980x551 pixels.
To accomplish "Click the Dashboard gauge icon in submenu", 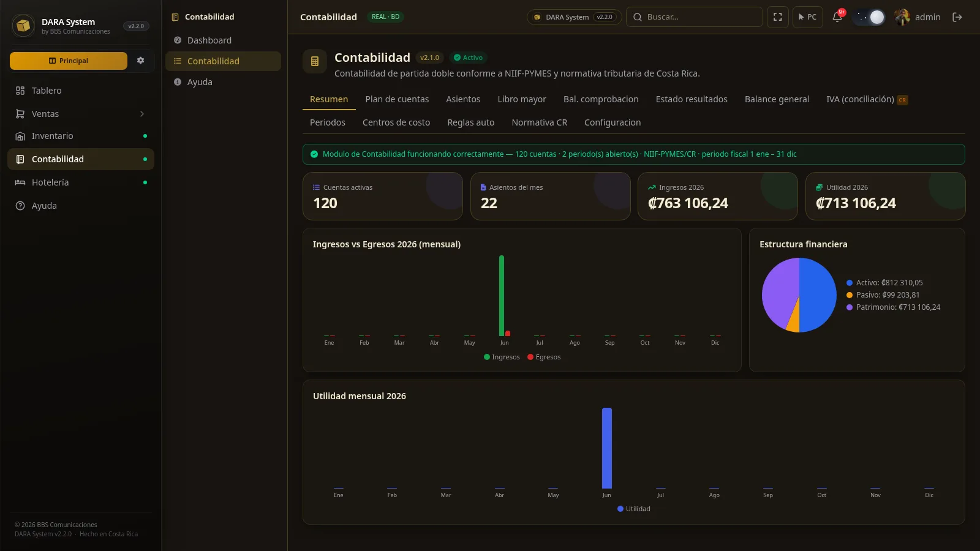I will [x=178, y=40].
